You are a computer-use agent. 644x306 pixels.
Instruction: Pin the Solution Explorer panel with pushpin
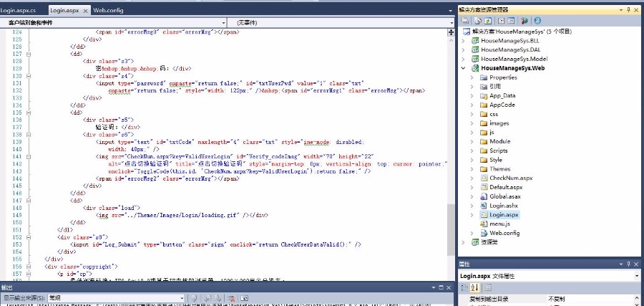[629, 10]
